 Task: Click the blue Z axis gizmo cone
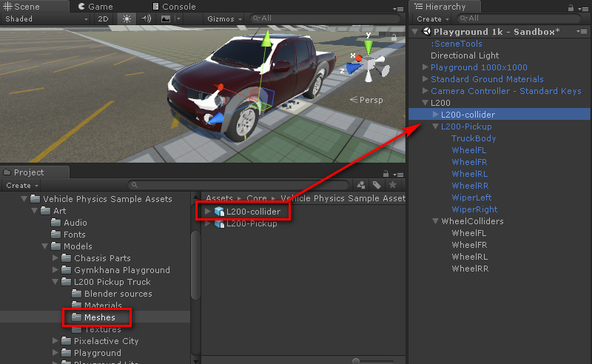pyautogui.click(x=354, y=69)
